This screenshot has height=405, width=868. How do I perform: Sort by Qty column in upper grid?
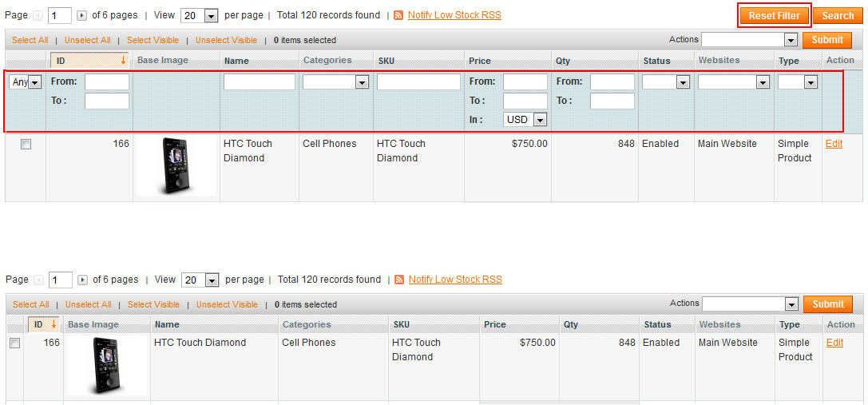click(x=562, y=61)
